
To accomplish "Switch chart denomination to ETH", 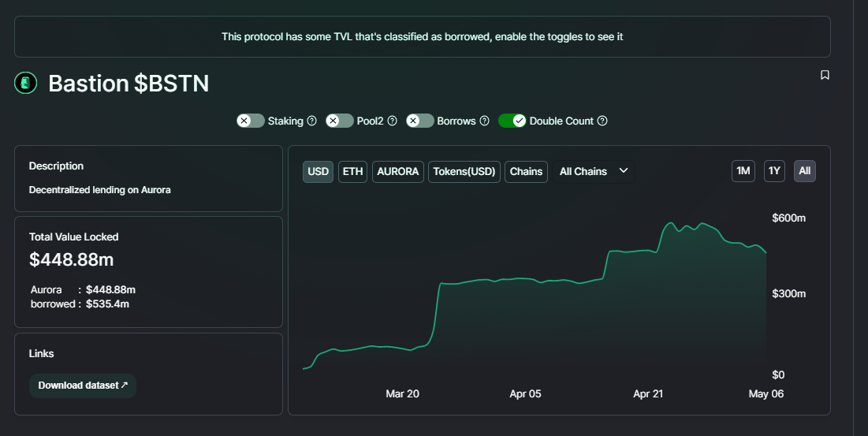I will 352,172.
